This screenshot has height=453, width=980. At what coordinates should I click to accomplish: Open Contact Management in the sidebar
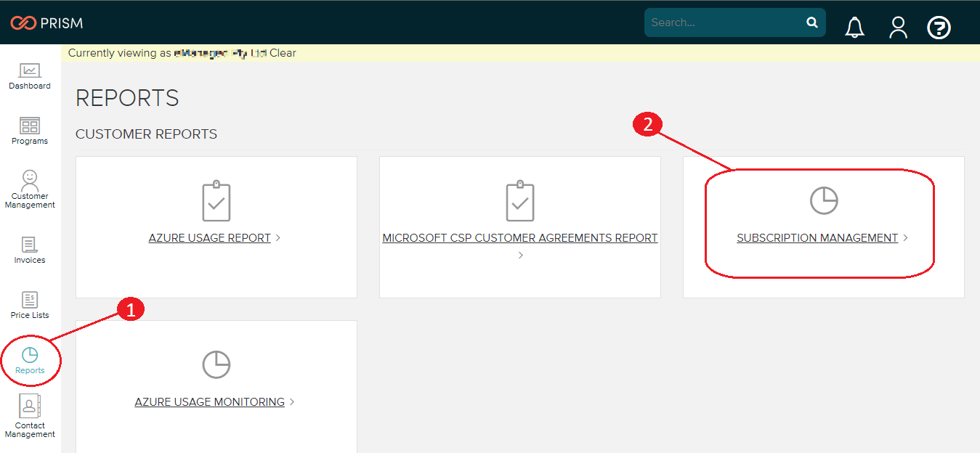[30, 416]
